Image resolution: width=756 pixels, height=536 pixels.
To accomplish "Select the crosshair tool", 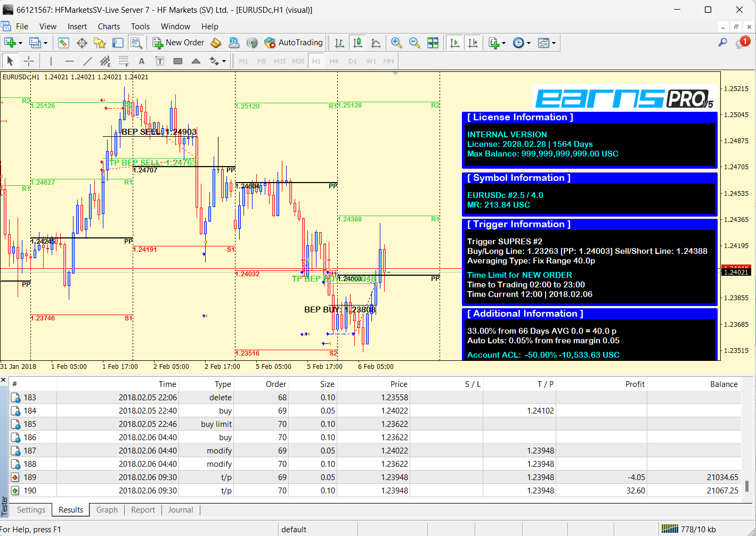I will [x=29, y=61].
